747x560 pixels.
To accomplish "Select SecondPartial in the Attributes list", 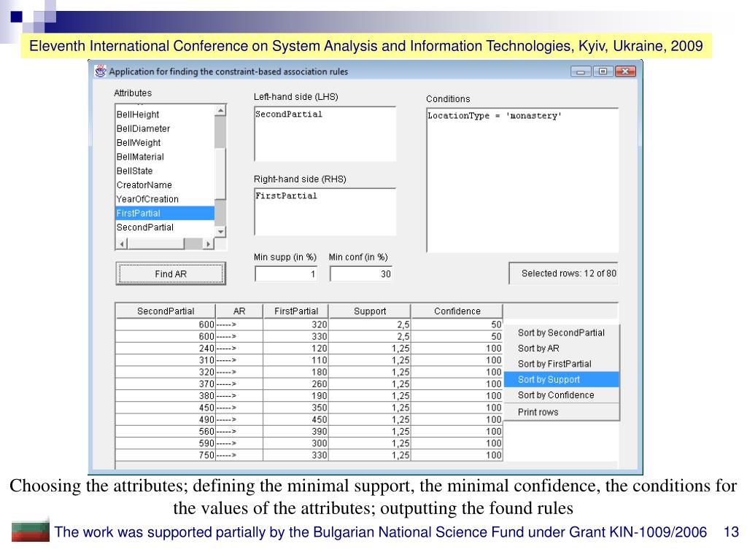I will pos(165,227).
